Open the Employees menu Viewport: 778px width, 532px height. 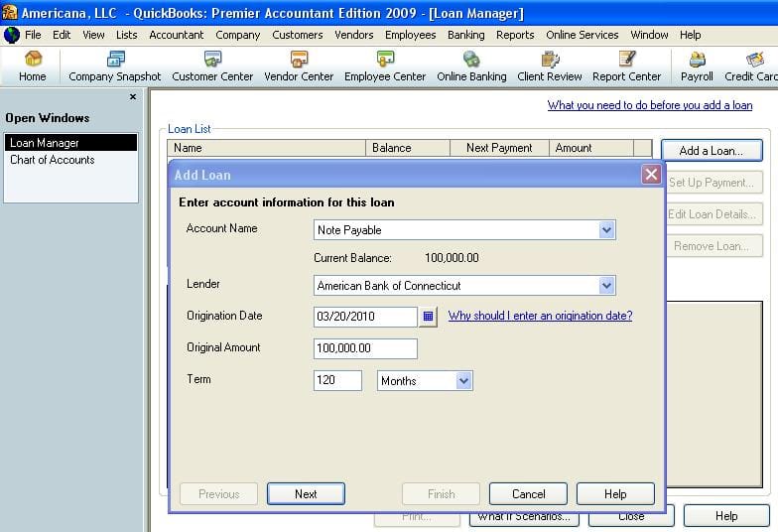pyautogui.click(x=411, y=35)
